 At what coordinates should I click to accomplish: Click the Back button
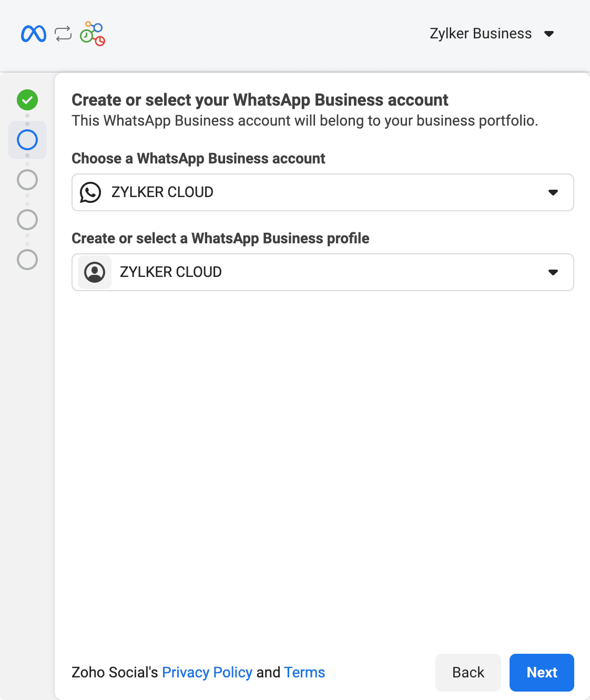[467, 672]
